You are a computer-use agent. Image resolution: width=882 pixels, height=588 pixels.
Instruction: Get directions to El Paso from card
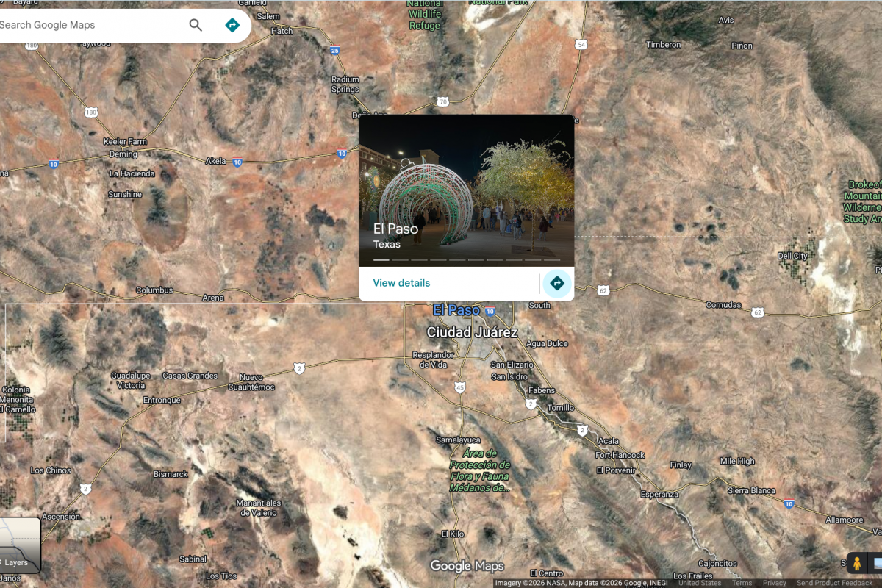[557, 283]
